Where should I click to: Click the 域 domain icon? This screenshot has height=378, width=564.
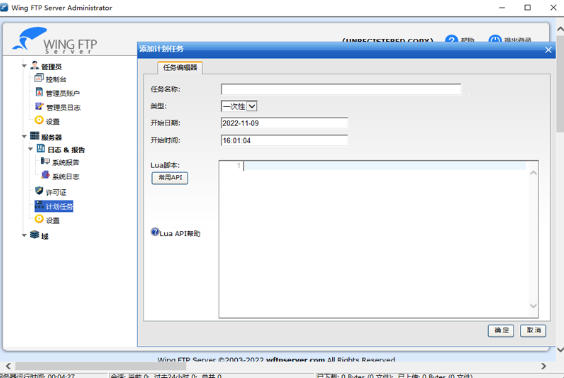coord(35,235)
